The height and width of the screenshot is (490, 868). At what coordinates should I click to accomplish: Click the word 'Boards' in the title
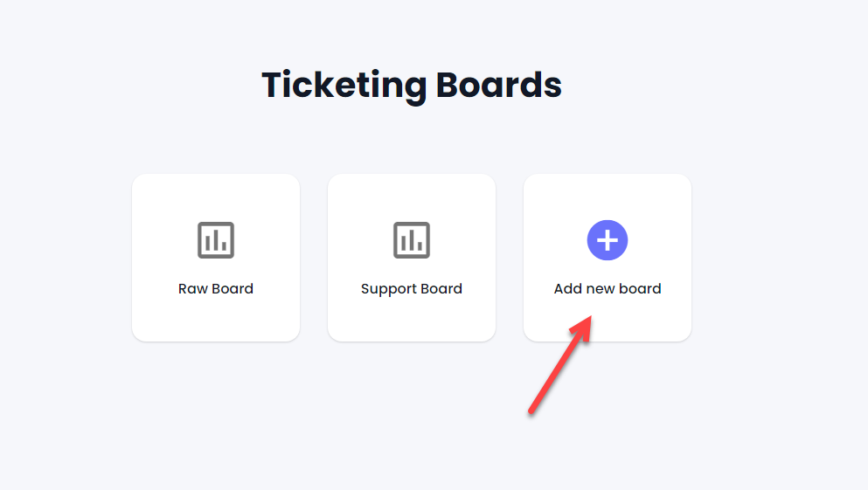[499, 85]
